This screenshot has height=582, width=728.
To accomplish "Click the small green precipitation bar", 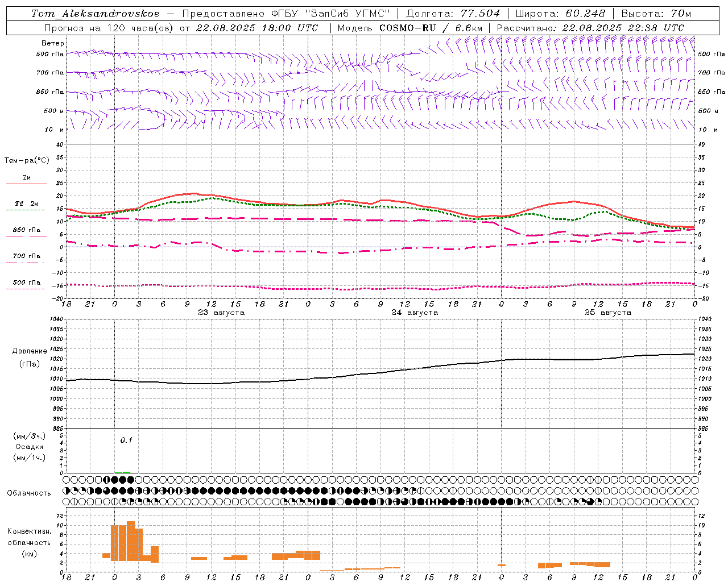I will coord(126,472).
